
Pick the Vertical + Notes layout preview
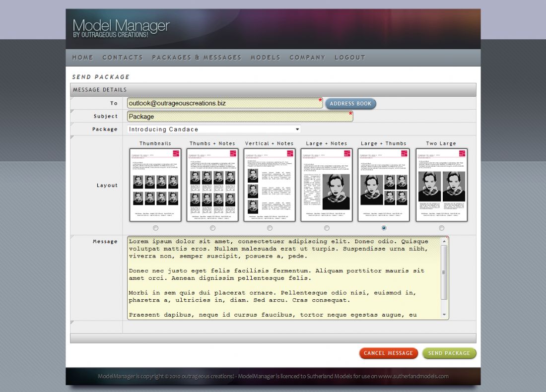coord(270,185)
